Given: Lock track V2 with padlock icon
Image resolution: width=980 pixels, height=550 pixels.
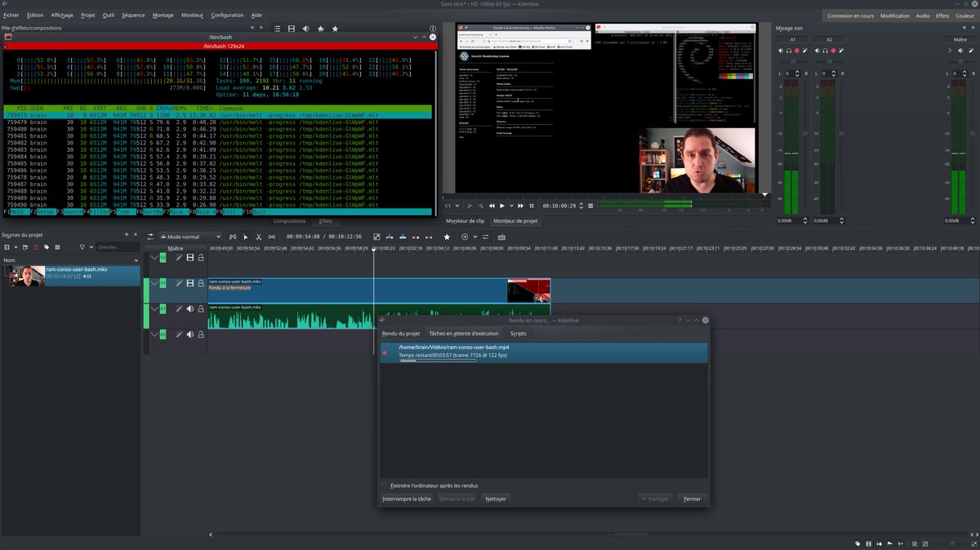Looking at the screenshot, I should point(201,258).
